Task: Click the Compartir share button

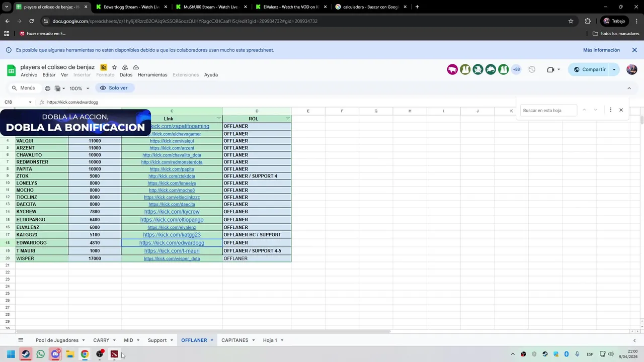Action: pos(589,69)
